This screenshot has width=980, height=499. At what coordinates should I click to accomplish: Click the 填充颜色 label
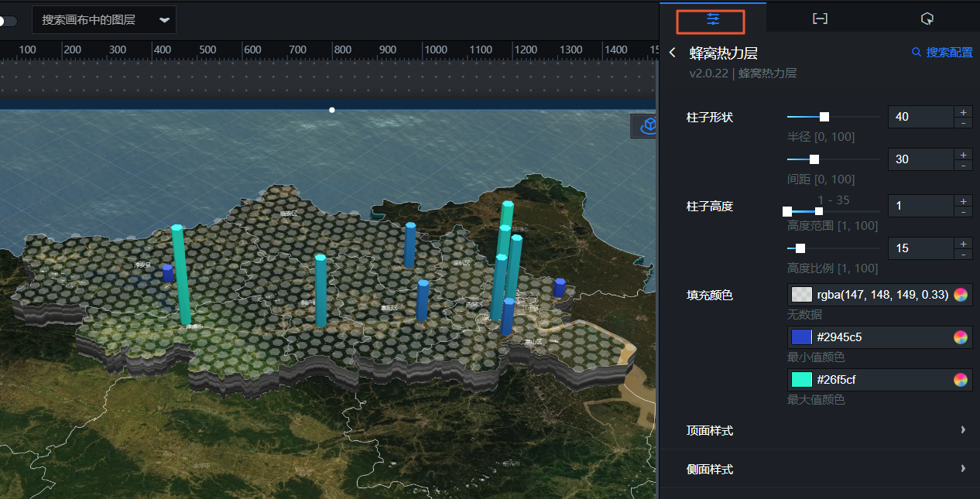[x=710, y=296]
